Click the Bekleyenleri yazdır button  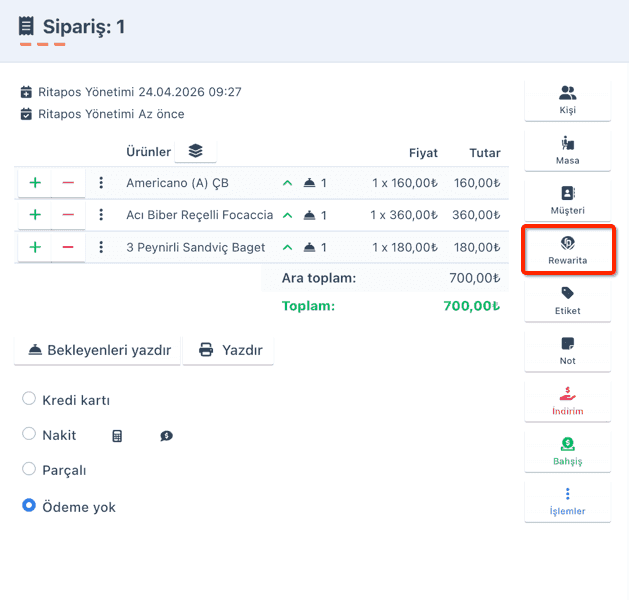point(97,350)
